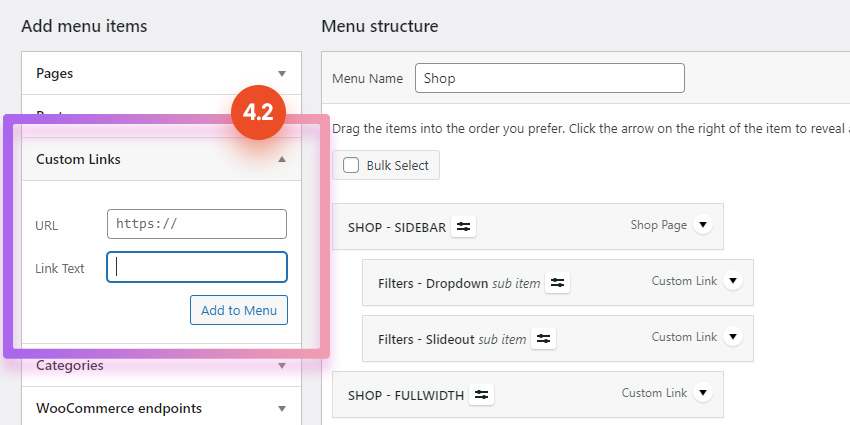Open settings icon next to SHOP - SIDEBAR
850x425 pixels.
click(463, 227)
